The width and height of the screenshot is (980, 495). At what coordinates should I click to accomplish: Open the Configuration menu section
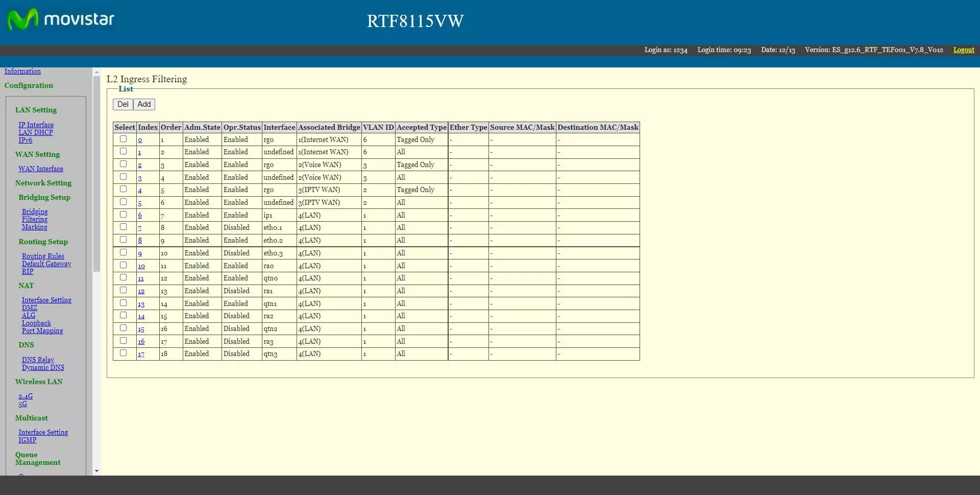tap(29, 85)
